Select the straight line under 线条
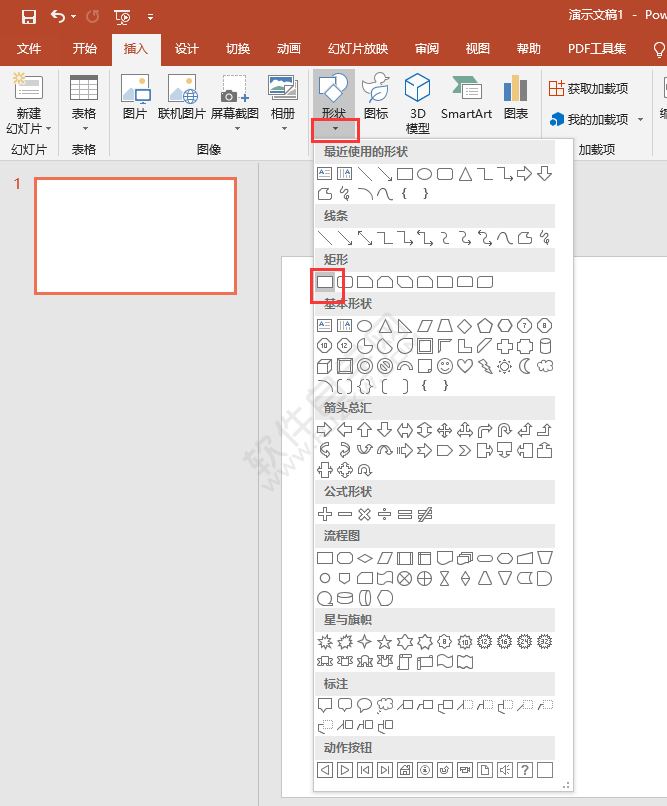 (x=325, y=238)
